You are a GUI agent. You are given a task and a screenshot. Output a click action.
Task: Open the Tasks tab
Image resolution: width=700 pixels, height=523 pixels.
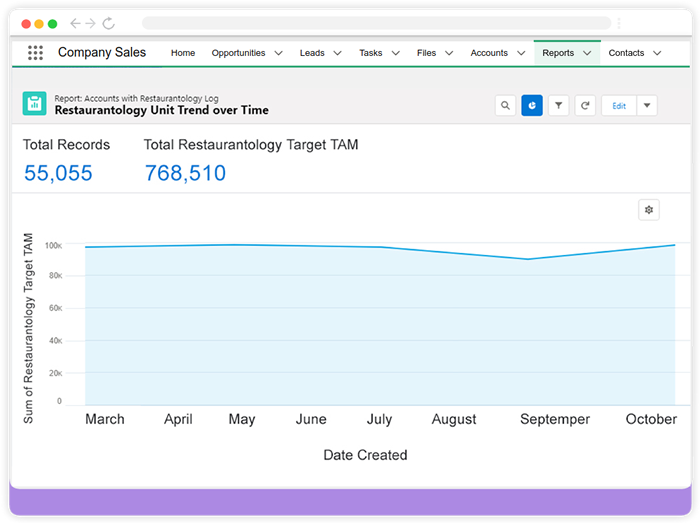coord(371,53)
